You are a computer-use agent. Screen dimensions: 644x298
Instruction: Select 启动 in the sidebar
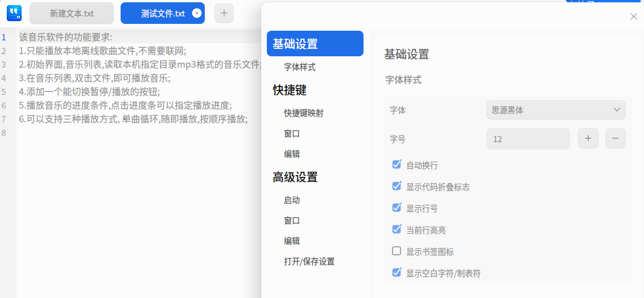[292, 200]
